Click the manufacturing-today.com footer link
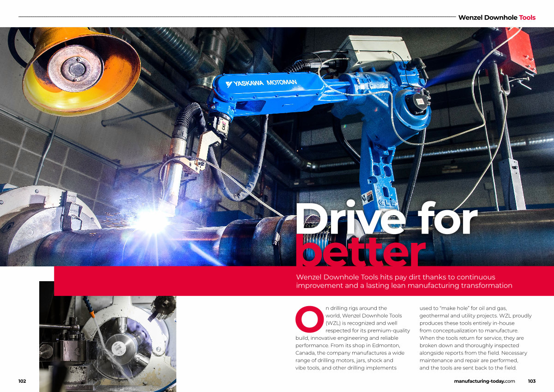This screenshot has height=392, width=554. pyautogui.click(x=484, y=381)
